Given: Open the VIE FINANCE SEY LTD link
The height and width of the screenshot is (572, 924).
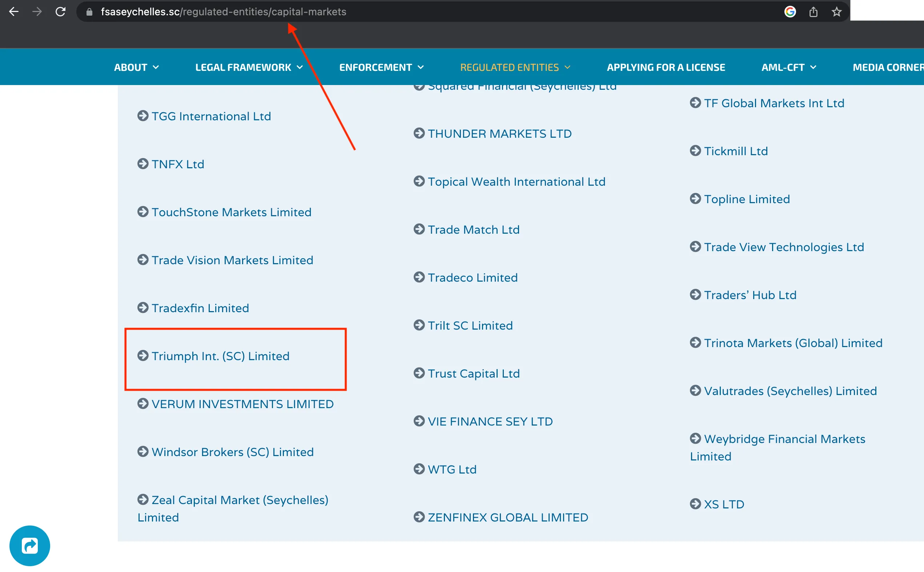Looking at the screenshot, I should pyautogui.click(x=490, y=422).
